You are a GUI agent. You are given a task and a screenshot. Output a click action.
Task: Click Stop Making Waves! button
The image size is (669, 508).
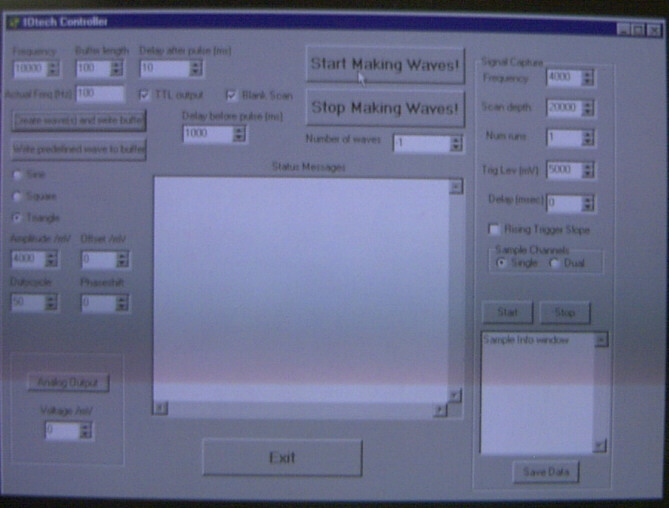pyautogui.click(x=385, y=108)
